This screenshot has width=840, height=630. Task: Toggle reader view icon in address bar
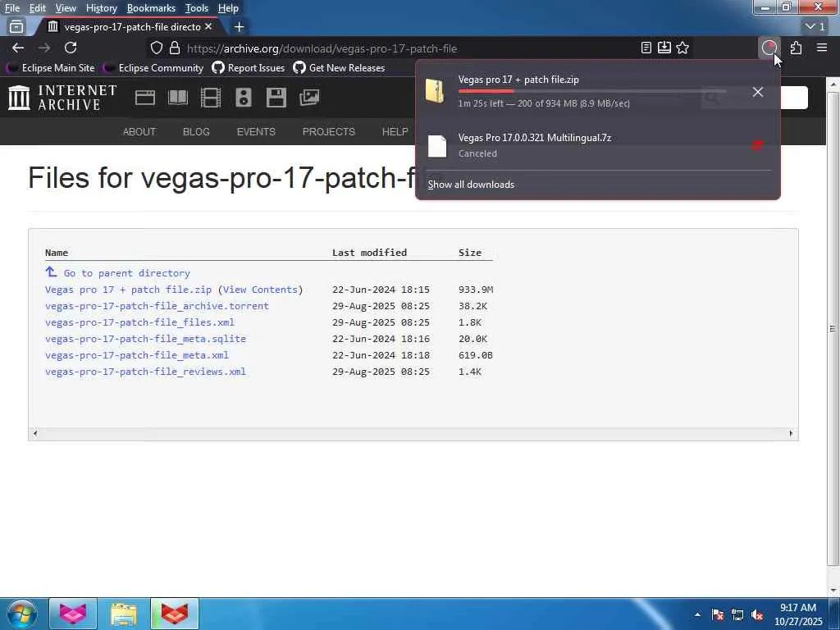tap(646, 48)
